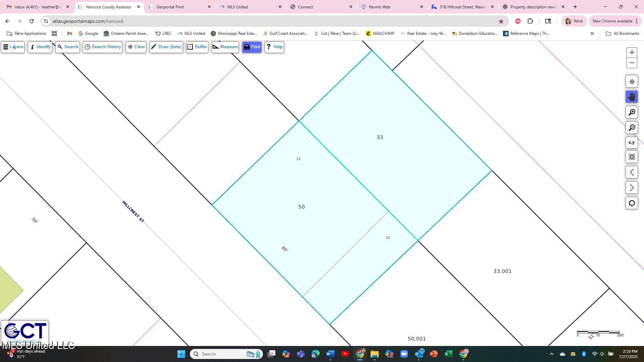Click the map zoom in plus button
Image resolution: width=644 pixels, height=362 pixels.
632,52
